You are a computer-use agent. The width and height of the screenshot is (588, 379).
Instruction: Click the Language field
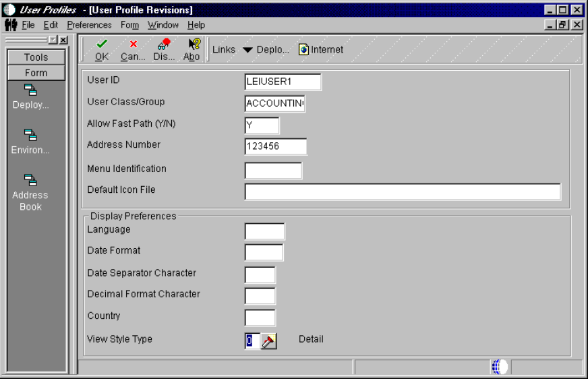tap(264, 231)
